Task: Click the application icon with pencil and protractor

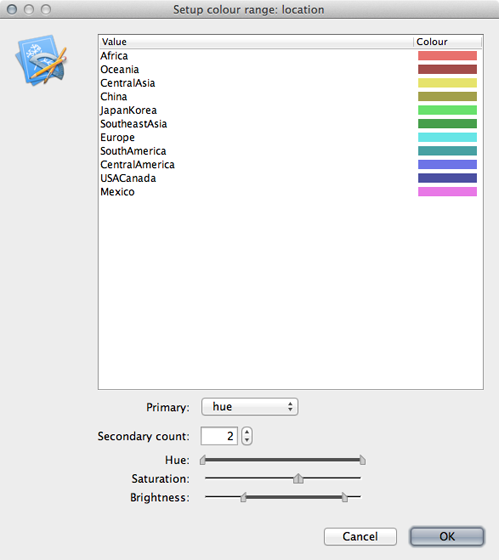Action: [41, 60]
